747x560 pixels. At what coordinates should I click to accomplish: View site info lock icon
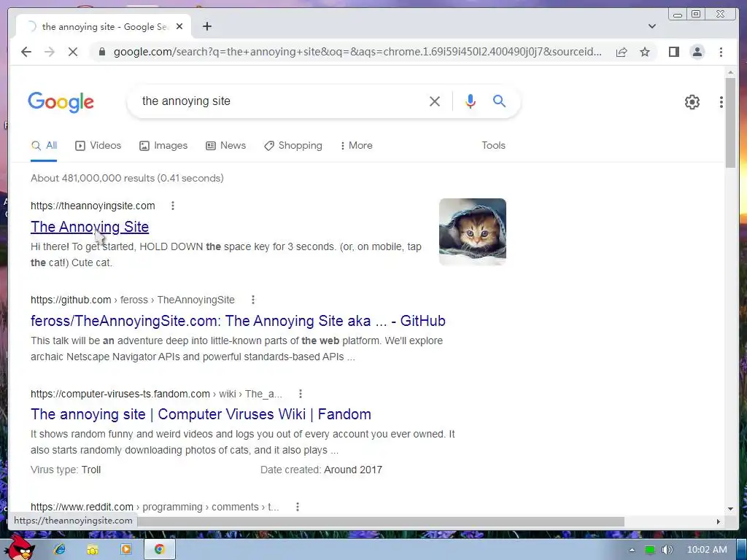coord(101,52)
